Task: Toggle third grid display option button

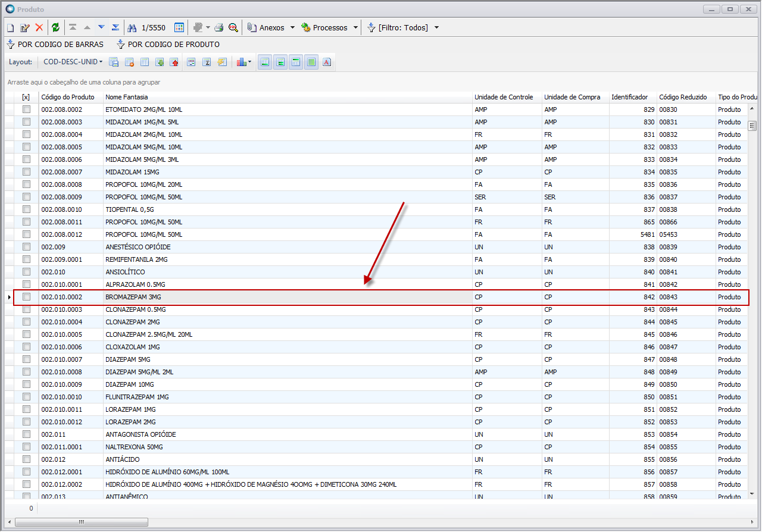Action: [x=296, y=62]
